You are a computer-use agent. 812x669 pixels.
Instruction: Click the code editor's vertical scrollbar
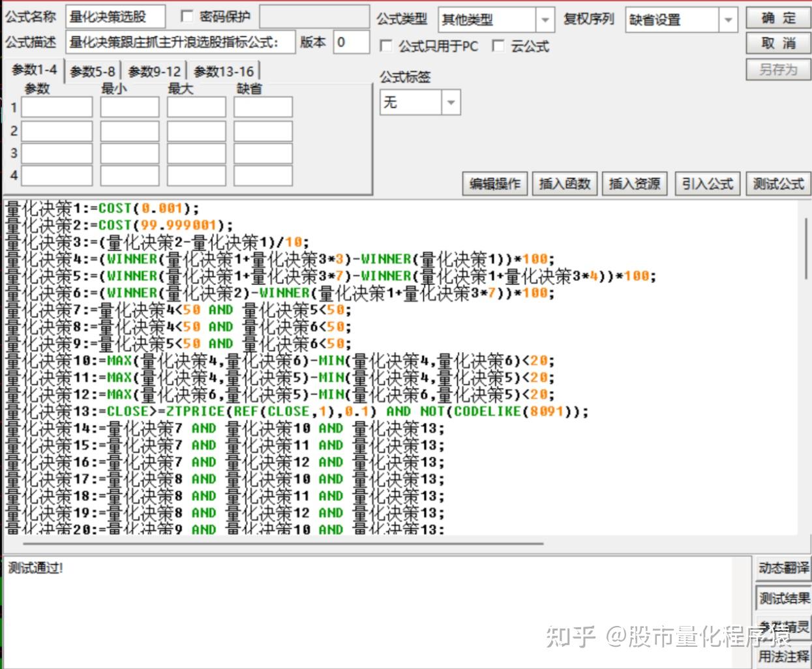click(807, 248)
